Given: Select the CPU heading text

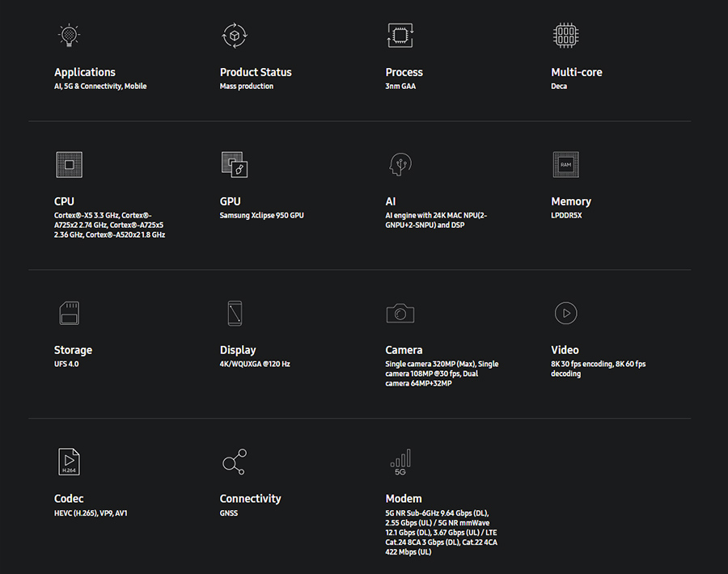Looking at the screenshot, I should (x=64, y=201).
